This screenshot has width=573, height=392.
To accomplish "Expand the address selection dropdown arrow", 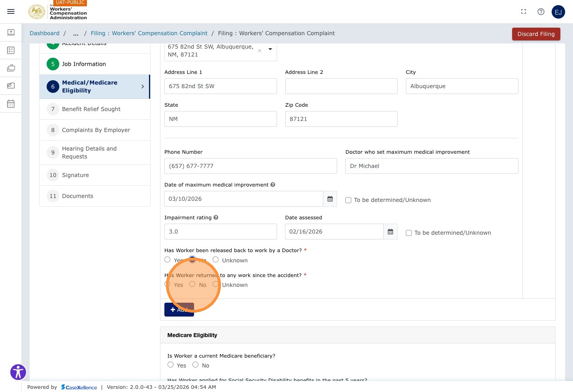I will (x=270, y=49).
